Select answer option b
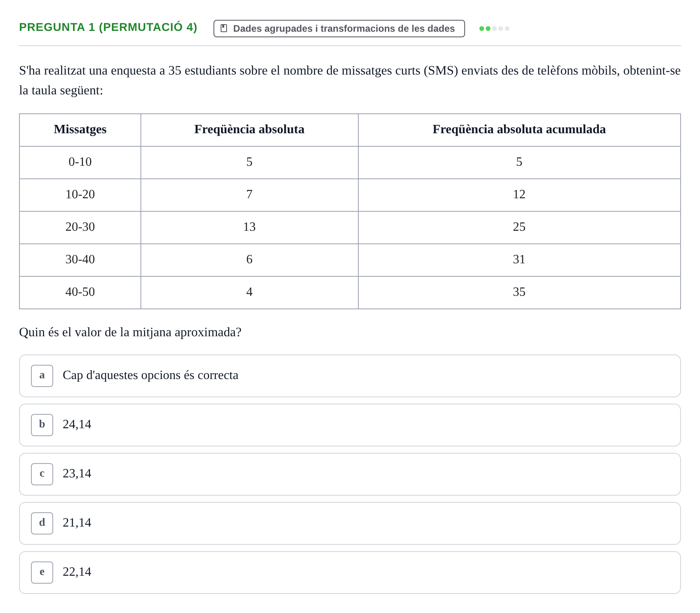 [x=350, y=425]
